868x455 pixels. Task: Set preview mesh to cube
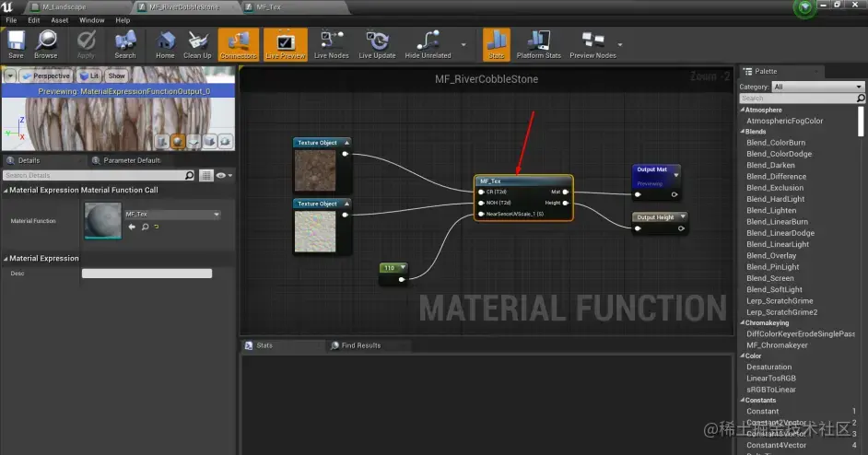tap(209, 142)
